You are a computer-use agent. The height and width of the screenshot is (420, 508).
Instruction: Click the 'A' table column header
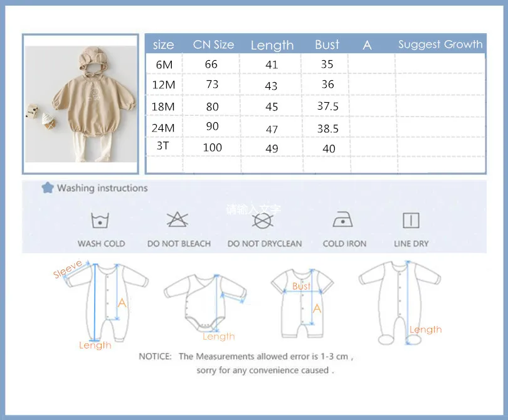tap(367, 45)
